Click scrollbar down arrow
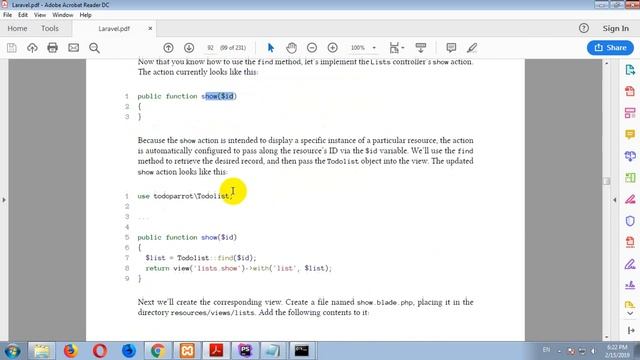Screen dimensions: 640x360 pos(607,337)
